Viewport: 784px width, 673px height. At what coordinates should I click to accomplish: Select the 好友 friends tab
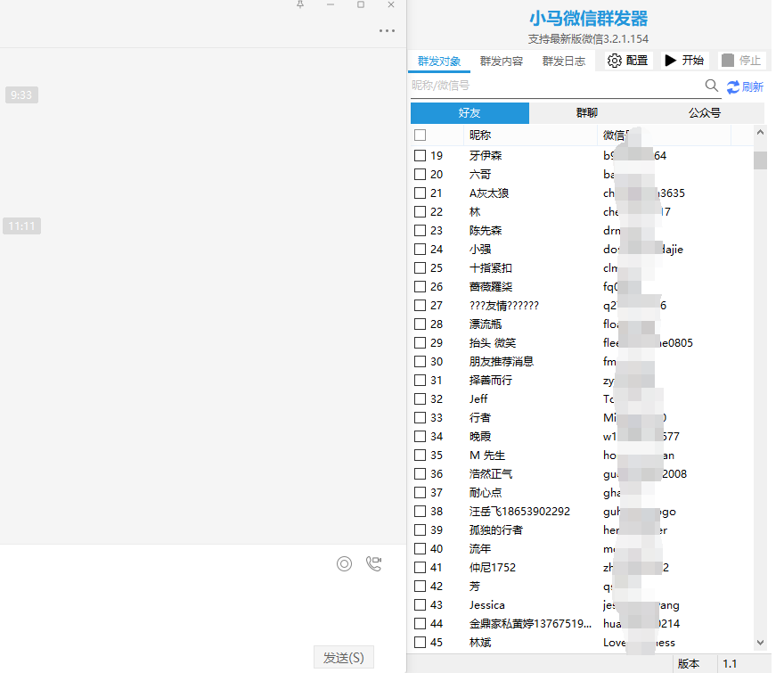470,113
